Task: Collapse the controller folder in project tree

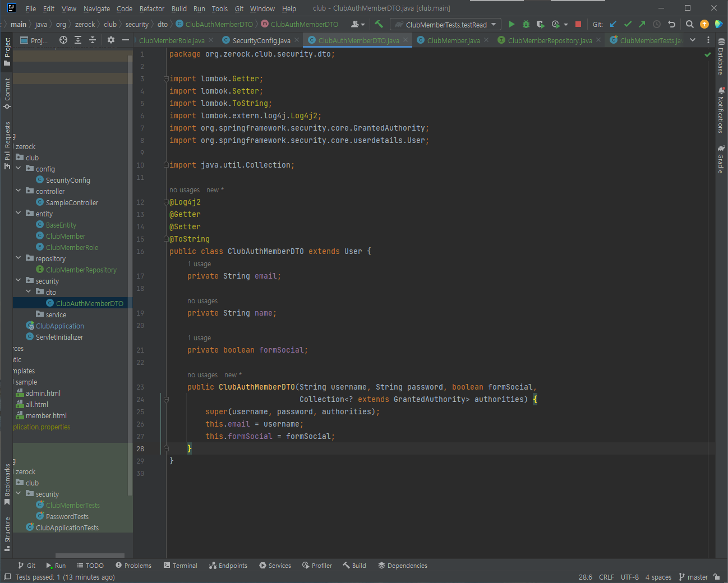Action: click(x=19, y=191)
